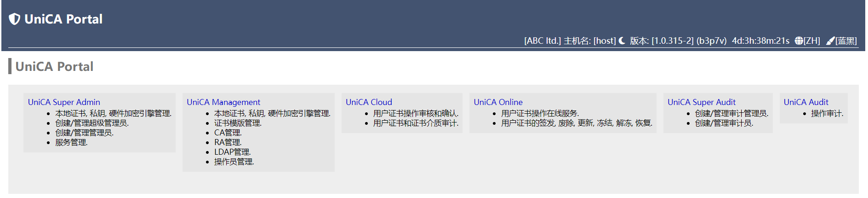Click the 证书模版管理 list item
This screenshot has width=868, height=198.
237,123
